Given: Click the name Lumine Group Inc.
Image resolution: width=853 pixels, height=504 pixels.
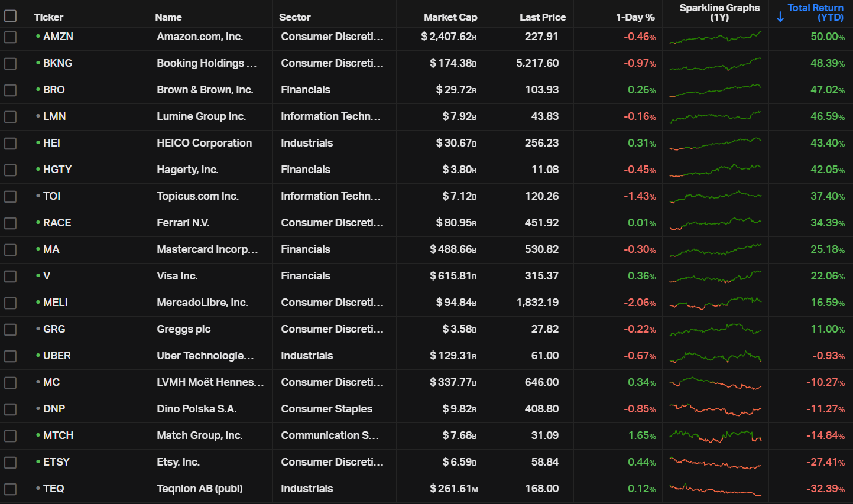Looking at the screenshot, I should click(201, 116).
